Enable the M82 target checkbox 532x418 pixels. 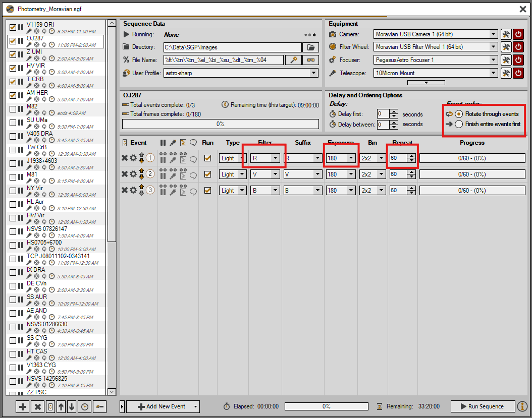[x=13, y=109]
